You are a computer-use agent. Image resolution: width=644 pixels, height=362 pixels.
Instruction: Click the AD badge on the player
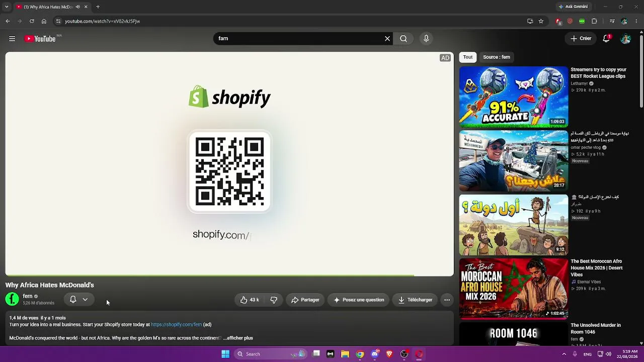coord(445,58)
